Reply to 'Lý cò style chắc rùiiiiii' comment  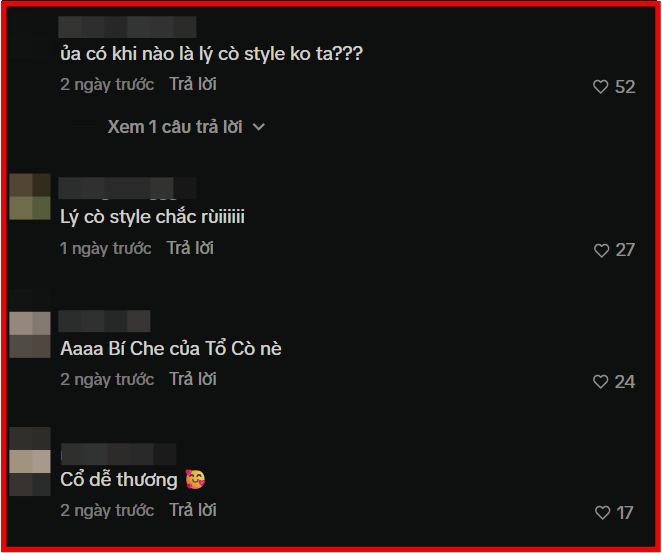(190, 248)
